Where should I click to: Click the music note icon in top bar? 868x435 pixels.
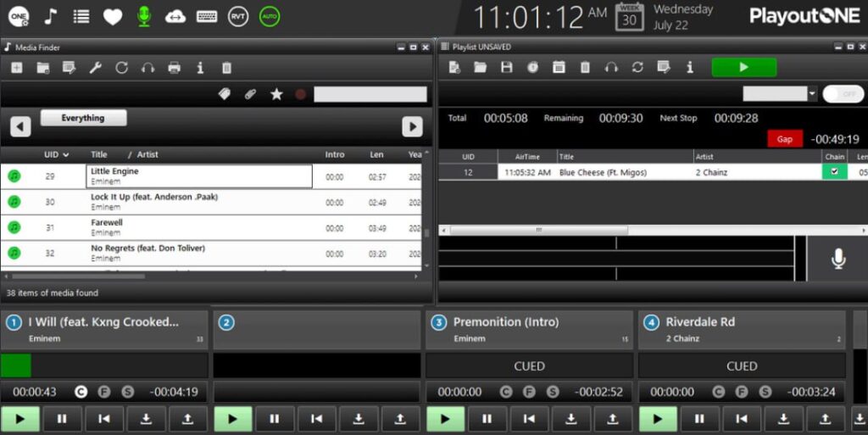[50, 17]
